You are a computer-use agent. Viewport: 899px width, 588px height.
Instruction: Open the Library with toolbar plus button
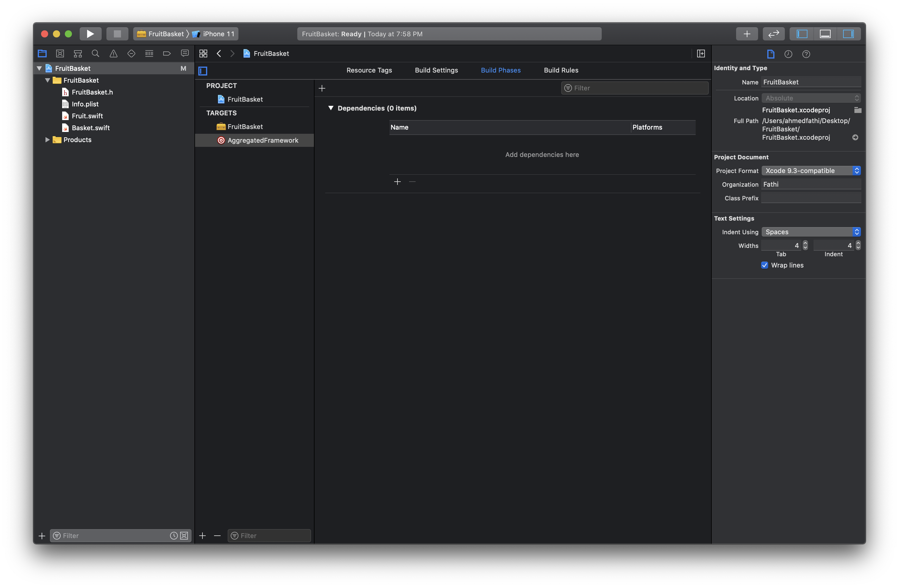pos(747,34)
